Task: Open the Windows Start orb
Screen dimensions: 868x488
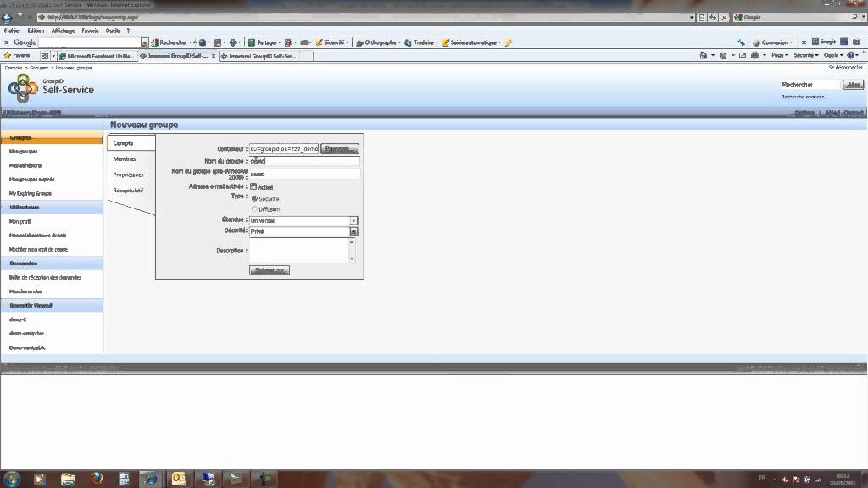Action: tap(12, 479)
